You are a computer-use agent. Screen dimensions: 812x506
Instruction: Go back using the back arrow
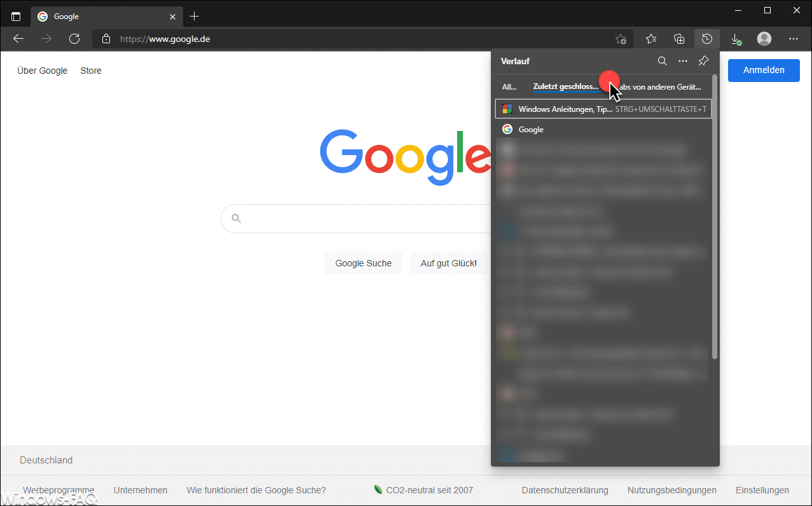tap(18, 39)
